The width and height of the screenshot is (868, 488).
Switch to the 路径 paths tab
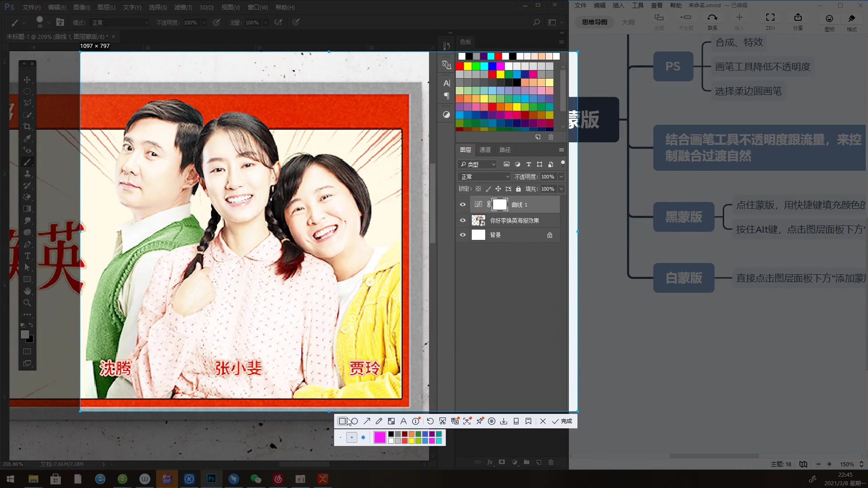tap(505, 150)
